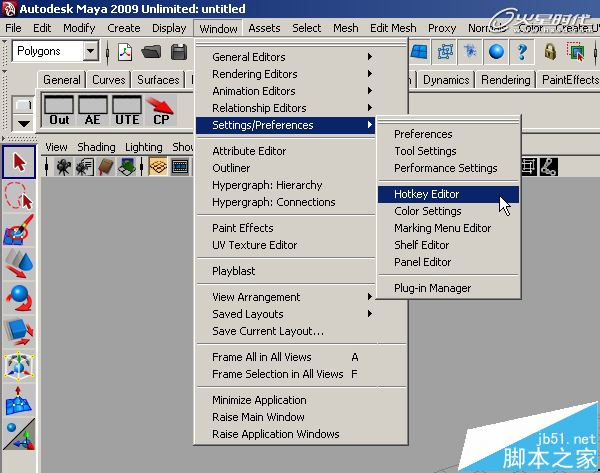600x473 pixels.
Task: Switch to the General shelf tab
Action: [x=62, y=80]
